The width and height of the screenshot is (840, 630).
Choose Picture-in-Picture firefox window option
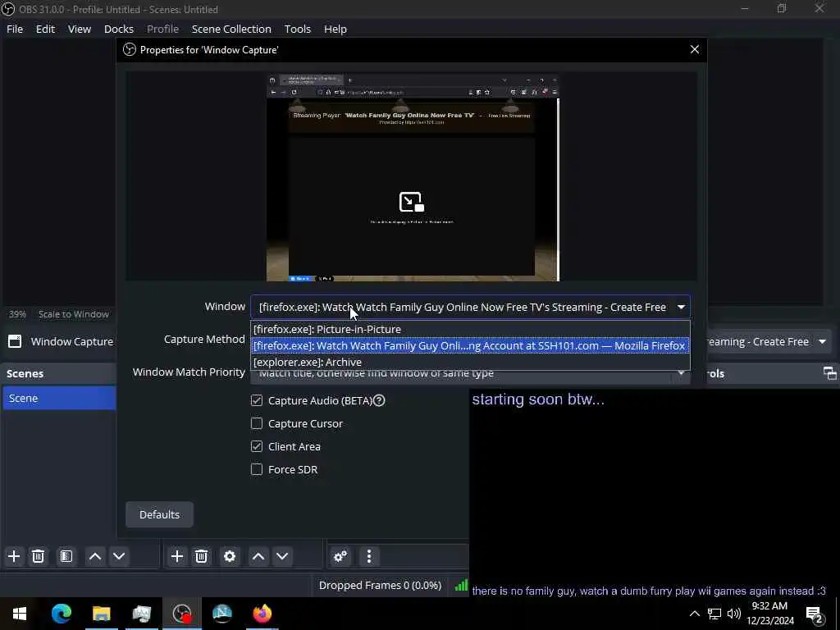point(470,329)
